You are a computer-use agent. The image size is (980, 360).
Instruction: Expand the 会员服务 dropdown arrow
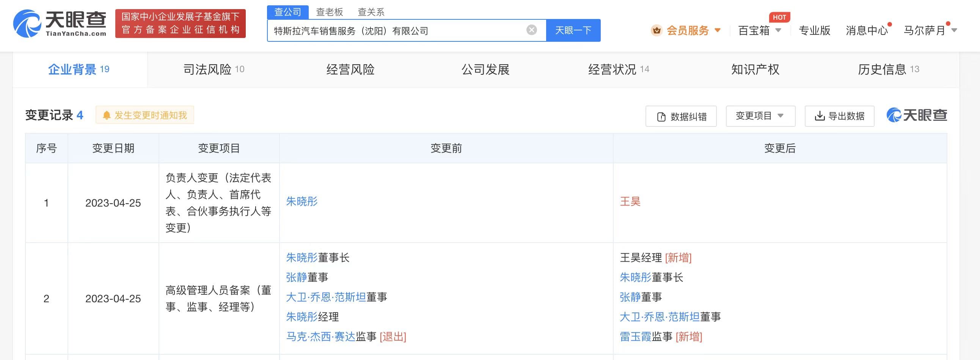click(718, 30)
